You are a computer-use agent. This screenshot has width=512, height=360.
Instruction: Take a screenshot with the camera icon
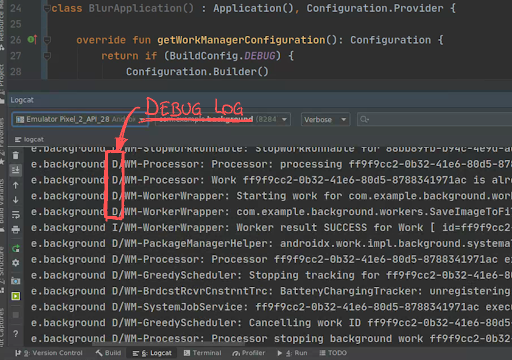click(16, 281)
